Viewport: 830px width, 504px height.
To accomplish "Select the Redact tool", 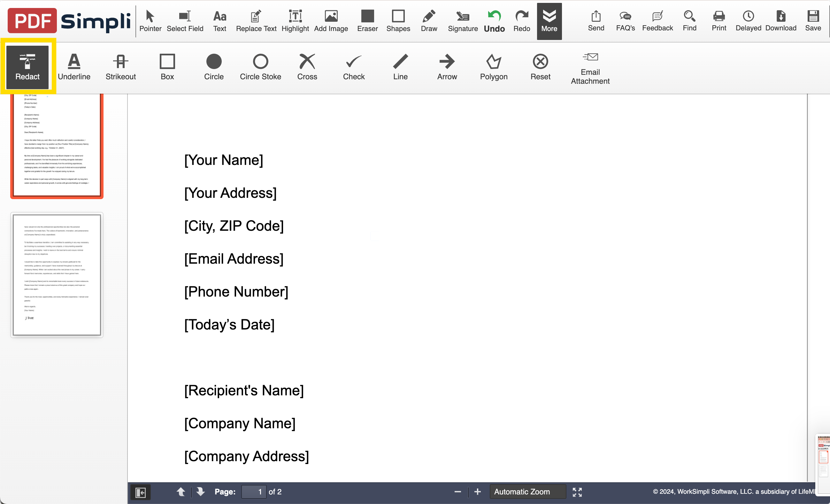I will [27, 67].
